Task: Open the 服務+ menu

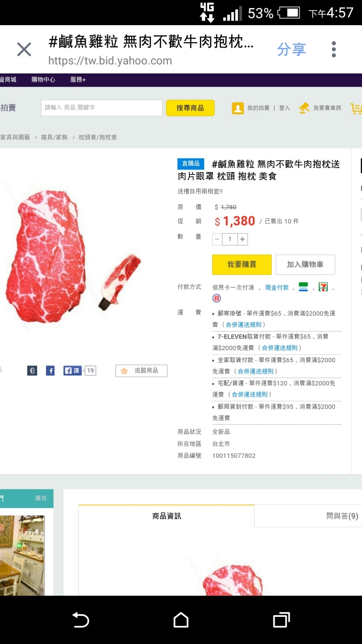Action: click(x=78, y=79)
